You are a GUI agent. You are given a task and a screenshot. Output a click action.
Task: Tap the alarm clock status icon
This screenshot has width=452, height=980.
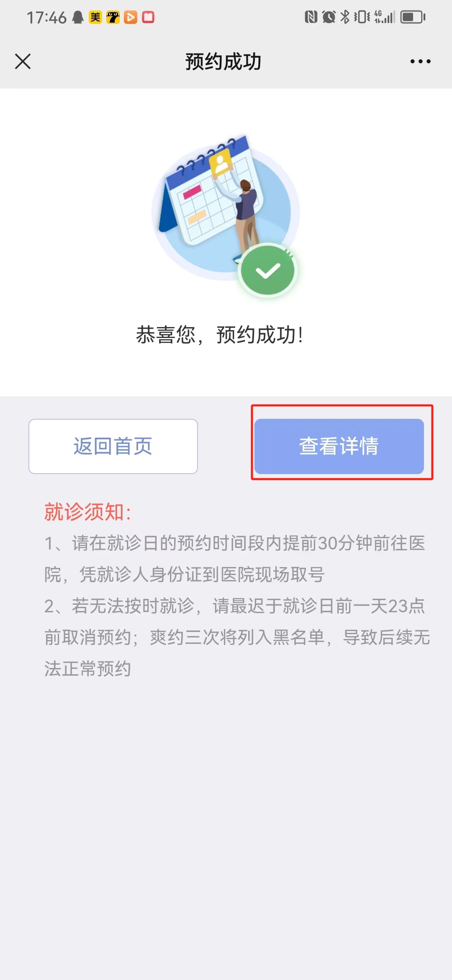(329, 17)
